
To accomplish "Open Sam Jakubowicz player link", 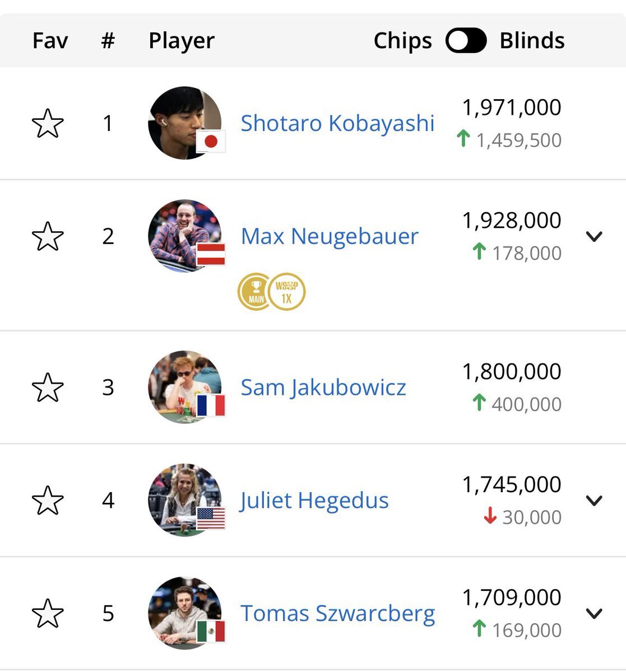I will (323, 388).
